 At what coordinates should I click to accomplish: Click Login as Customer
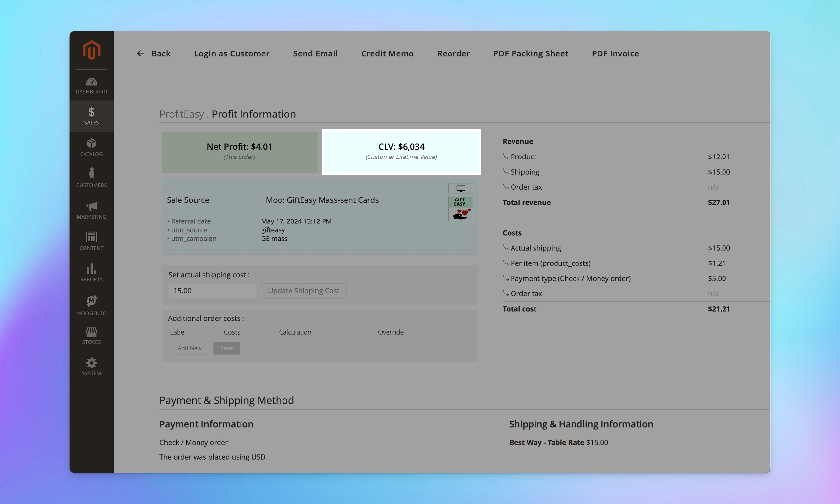click(x=232, y=53)
